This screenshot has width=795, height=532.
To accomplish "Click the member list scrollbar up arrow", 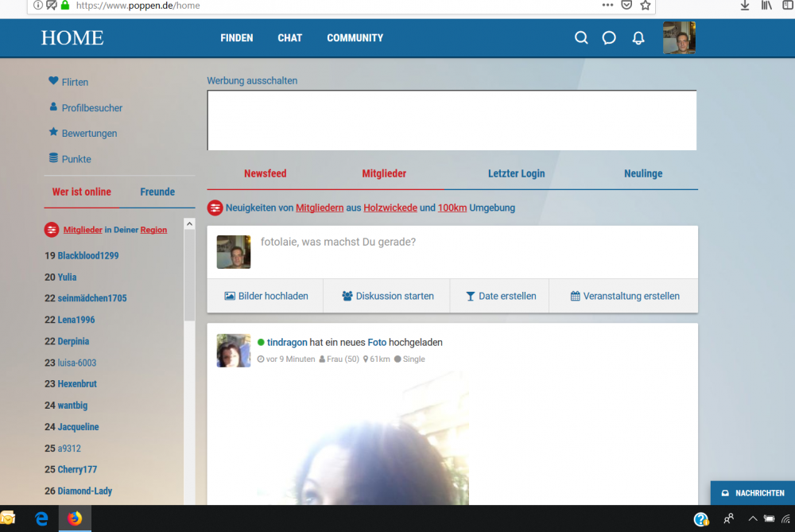I will pos(189,225).
